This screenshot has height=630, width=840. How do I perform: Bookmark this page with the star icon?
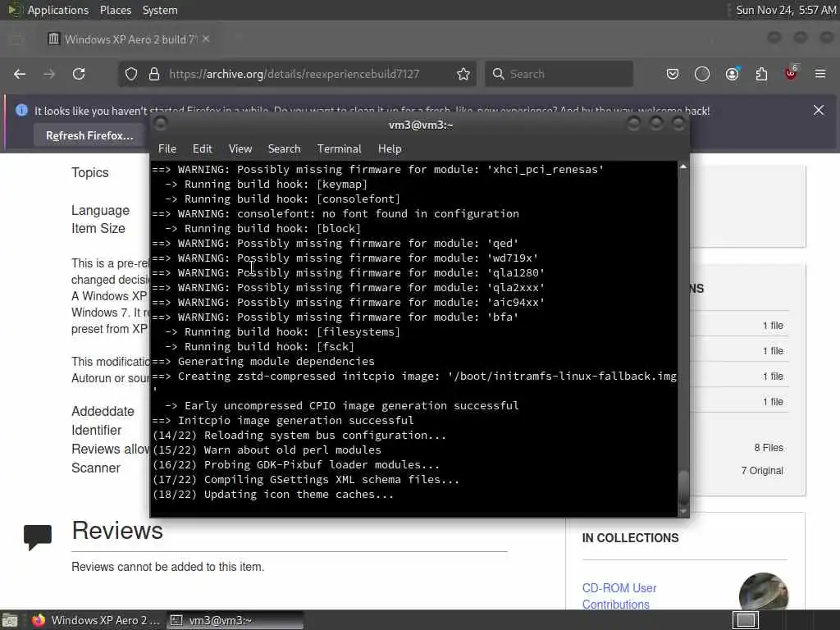click(463, 74)
